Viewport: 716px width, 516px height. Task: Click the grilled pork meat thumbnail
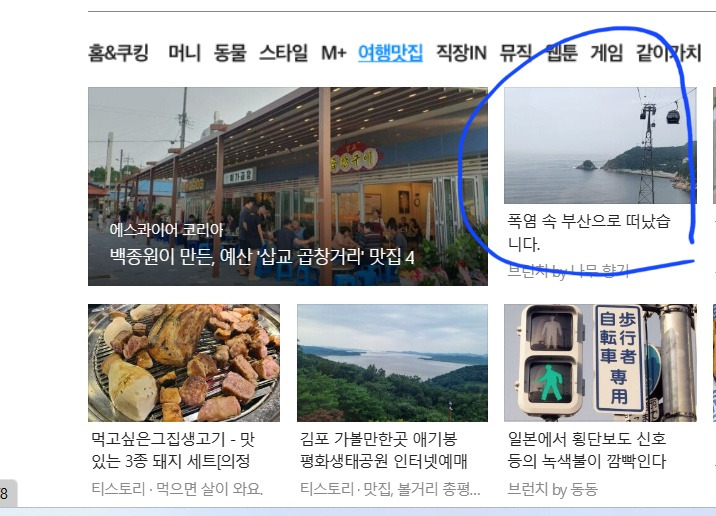tap(184, 363)
